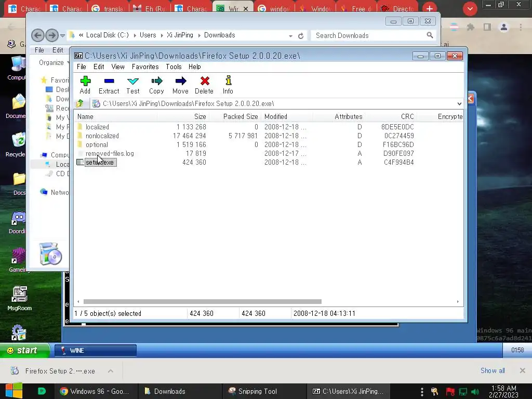Open the MsgRoom desktop icon
Screen dimensions: 532x399
coord(19,299)
